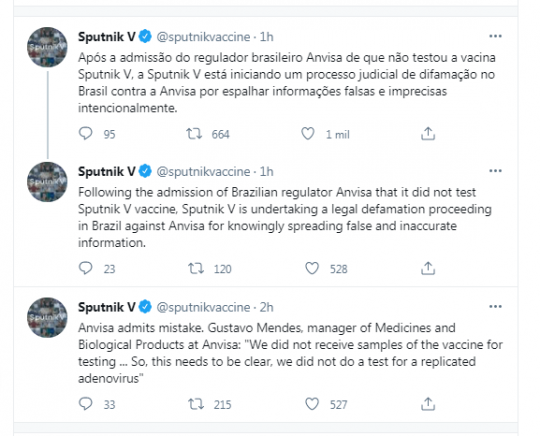This screenshot has width=540, height=436.
Task: Share the Portuguese Sputnik V tweet
Action: click(428, 134)
